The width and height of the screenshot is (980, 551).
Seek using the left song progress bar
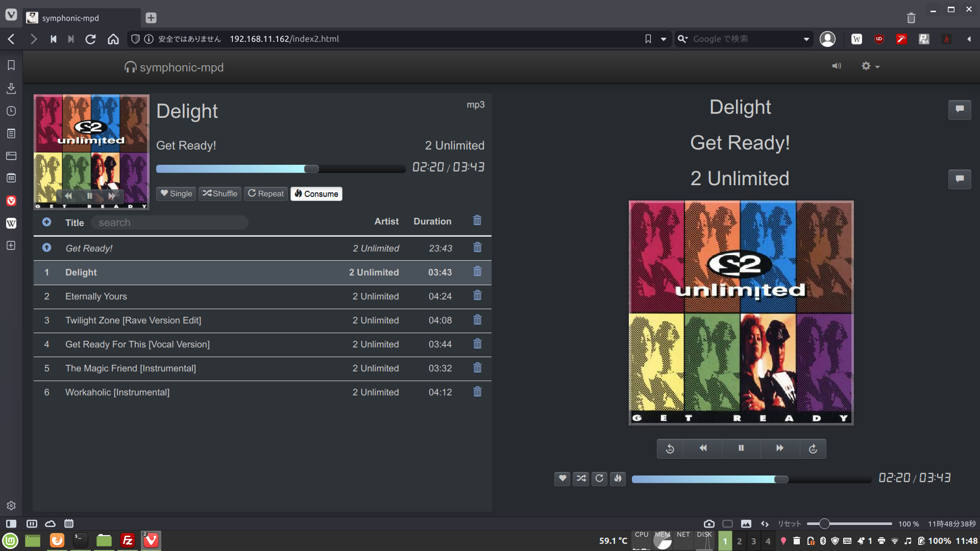coord(281,169)
